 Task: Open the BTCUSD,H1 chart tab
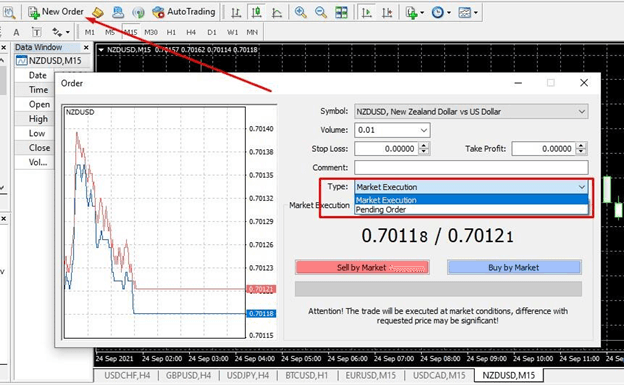[x=306, y=375]
